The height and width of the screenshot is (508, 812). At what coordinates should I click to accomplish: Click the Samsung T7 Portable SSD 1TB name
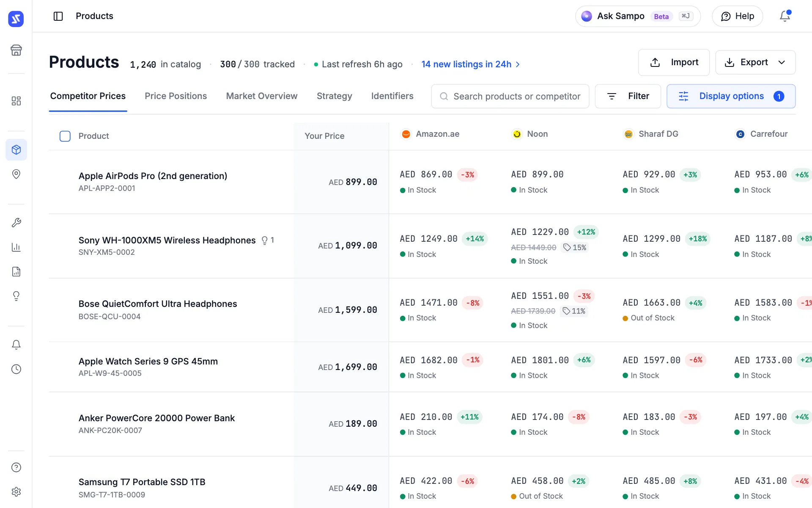click(142, 482)
